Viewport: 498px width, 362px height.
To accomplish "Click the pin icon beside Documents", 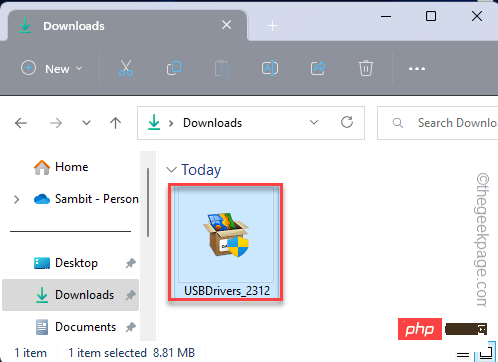I will point(130,327).
